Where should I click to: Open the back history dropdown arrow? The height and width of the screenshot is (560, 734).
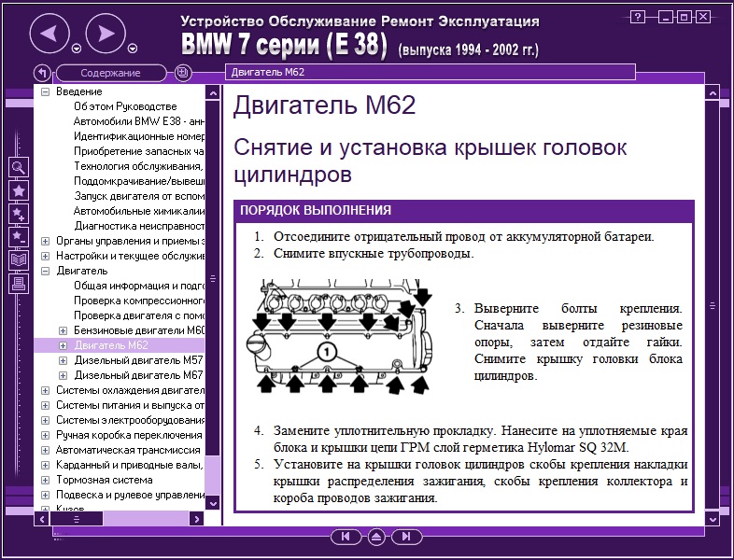coord(77,49)
